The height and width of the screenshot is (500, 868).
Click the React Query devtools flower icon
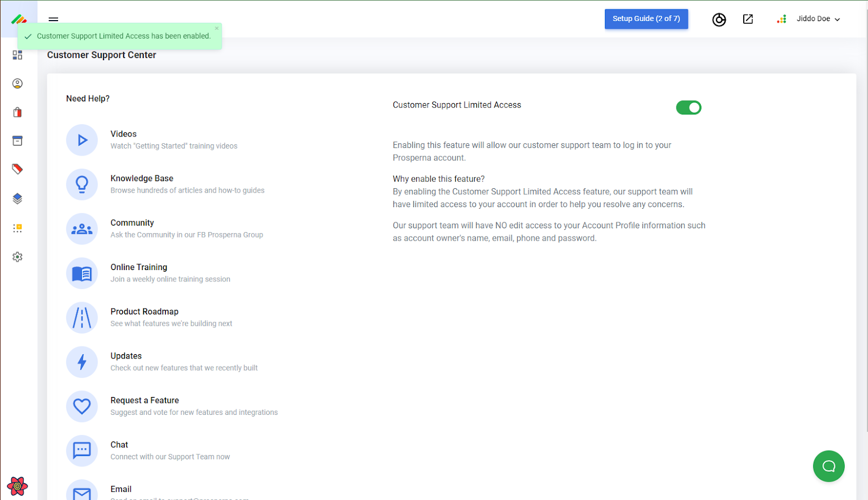coord(17,486)
